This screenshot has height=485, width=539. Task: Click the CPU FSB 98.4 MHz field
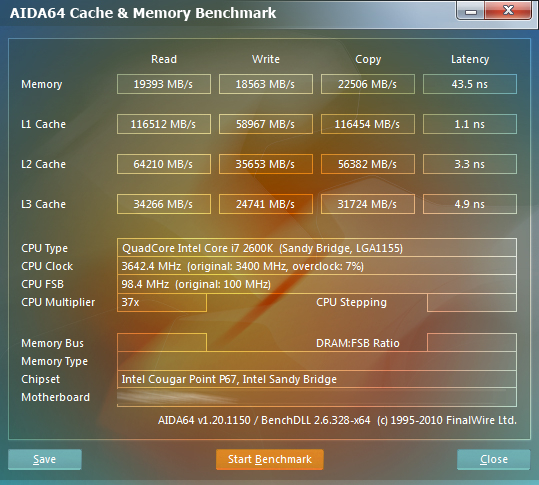pos(317,284)
